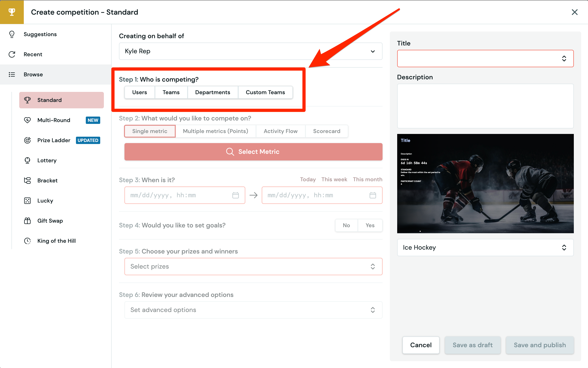Click the Cancel button

pyautogui.click(x=421, y=345)
